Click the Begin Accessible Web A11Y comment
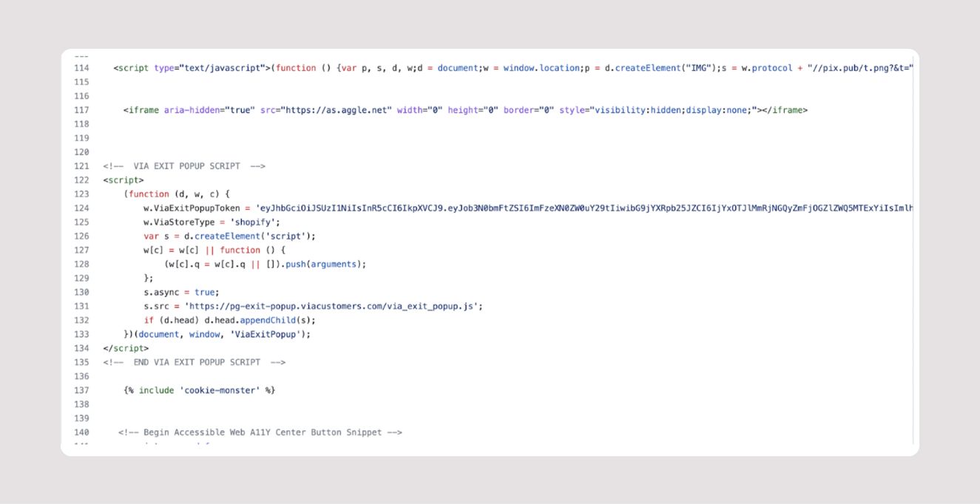Screen dimensions: 980x504 [260, 432]
